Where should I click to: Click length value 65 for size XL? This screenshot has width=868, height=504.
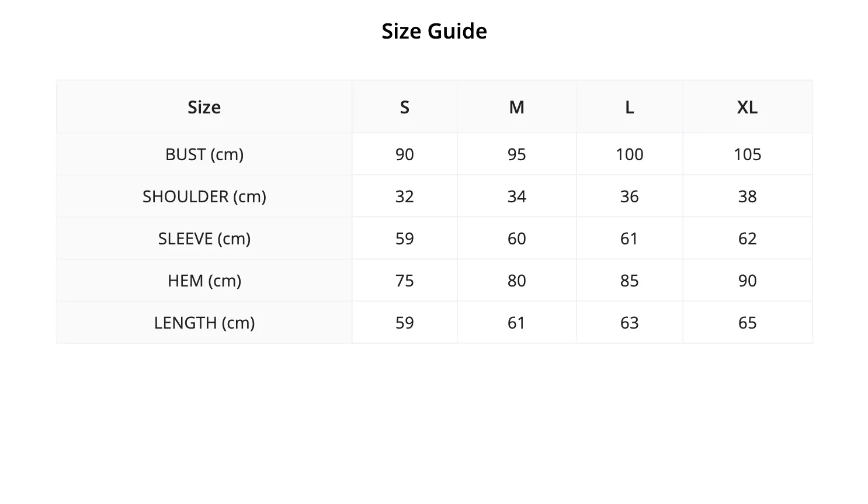pyautogui.click(x=748, y=323)
